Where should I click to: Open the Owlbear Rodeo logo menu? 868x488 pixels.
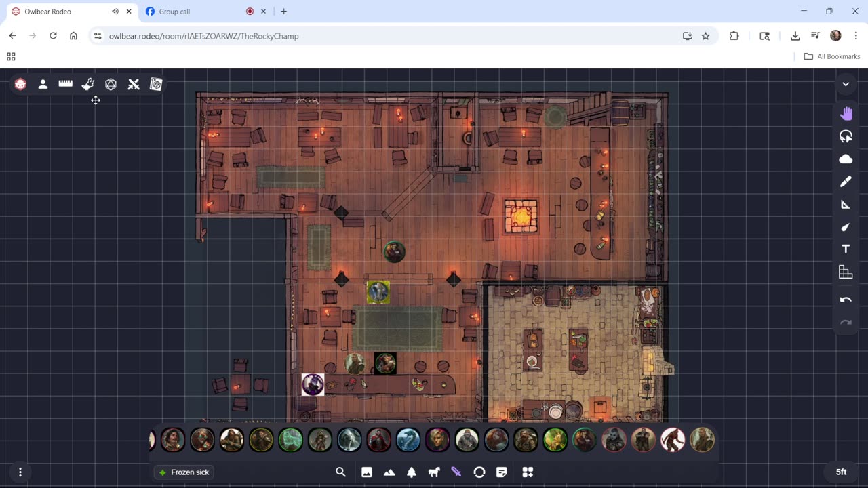click(x=20, y=84)
